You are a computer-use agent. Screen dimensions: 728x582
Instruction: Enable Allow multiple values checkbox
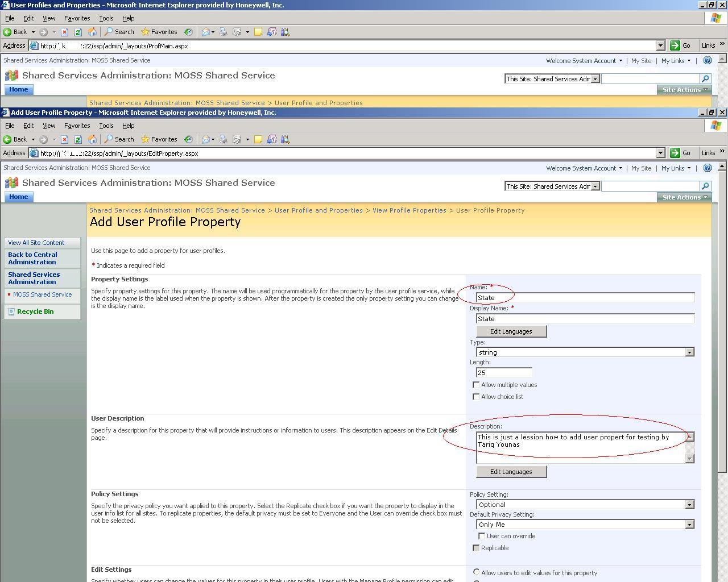pyautogui.click(x=476, y=385)
